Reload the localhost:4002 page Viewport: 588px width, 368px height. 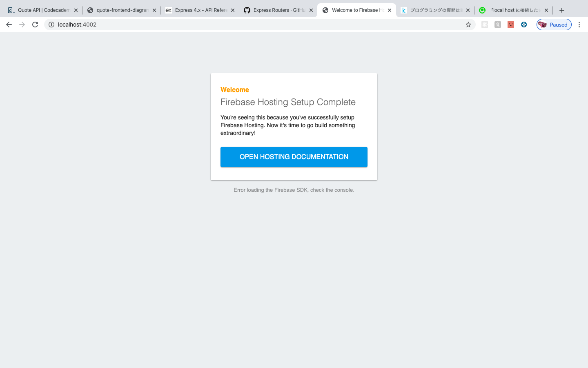pyautogui.click(x=35, y=25)
